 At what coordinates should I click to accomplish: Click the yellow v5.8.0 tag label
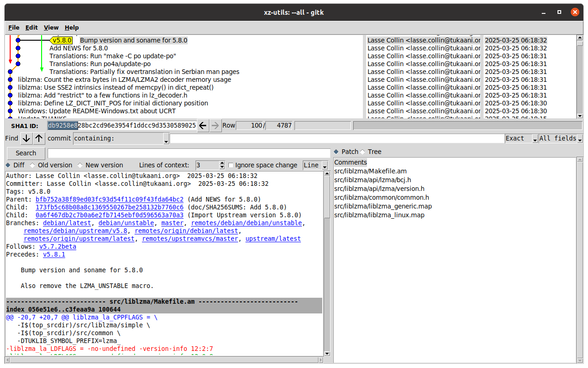tap(62, 40)
